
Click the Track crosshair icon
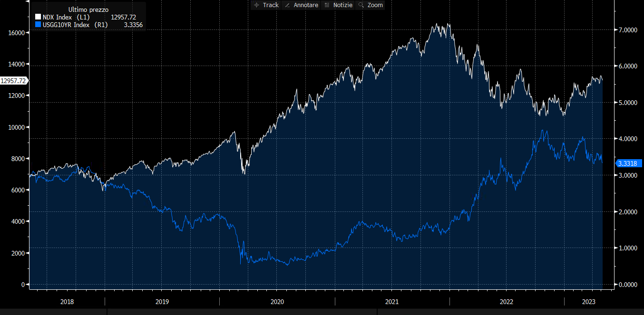[257, 5]
